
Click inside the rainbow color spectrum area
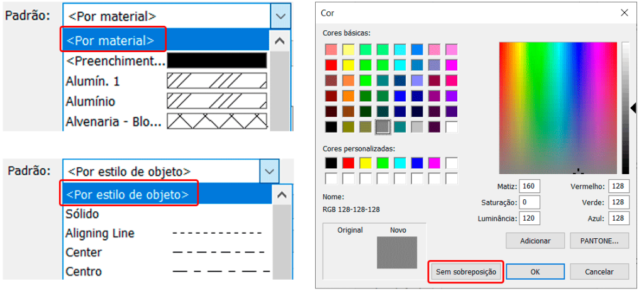pyautogui.click(x=558, y=108)
